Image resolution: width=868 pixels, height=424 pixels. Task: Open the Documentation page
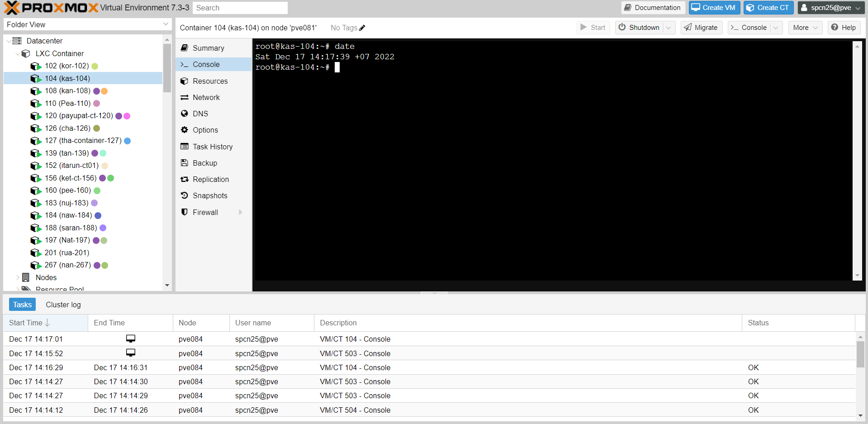(653, 8)
